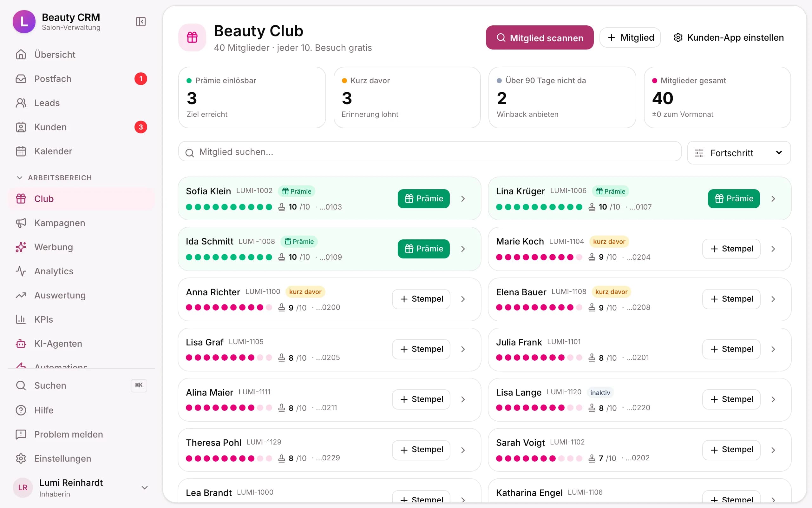Select Über 90 Tage nicht da card
This screenshot has height=508, width=812.
pyautogui.click(x=562, y=97)
